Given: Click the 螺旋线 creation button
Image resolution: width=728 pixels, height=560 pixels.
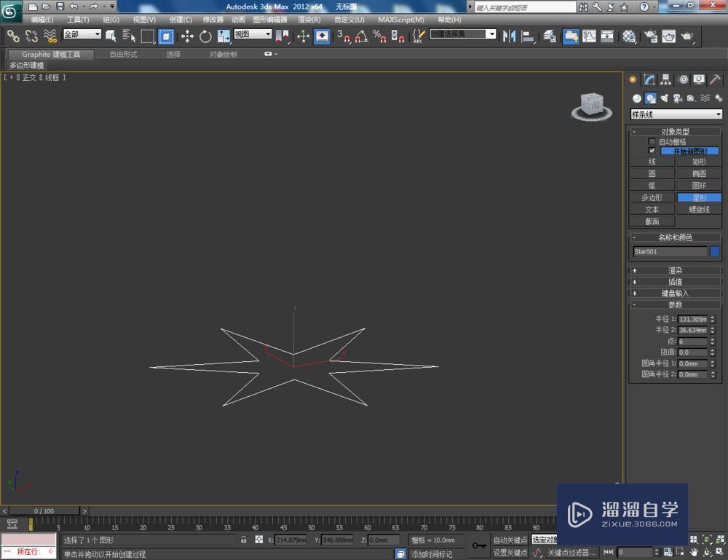Looking at the screenshot, I should (x=699, y=209).
